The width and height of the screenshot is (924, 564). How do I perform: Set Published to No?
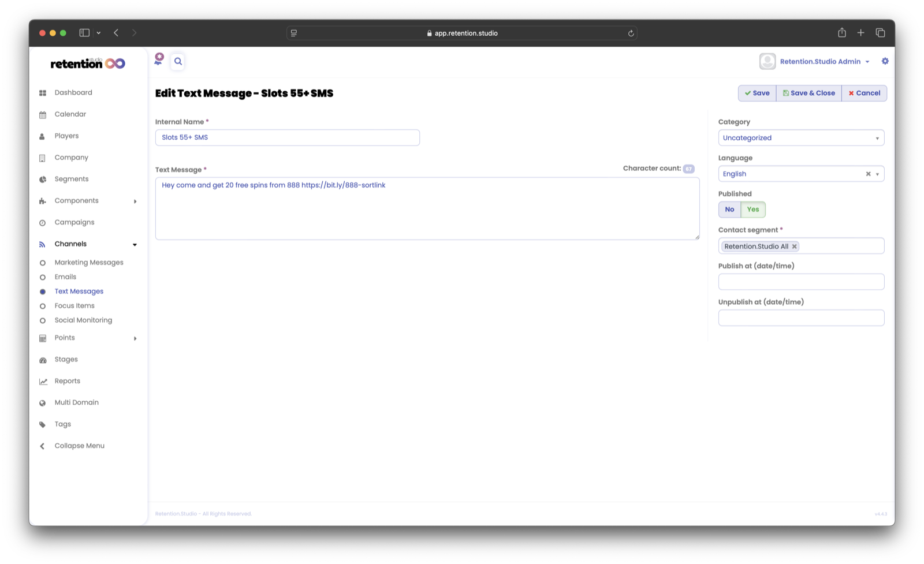coord(729,210)
